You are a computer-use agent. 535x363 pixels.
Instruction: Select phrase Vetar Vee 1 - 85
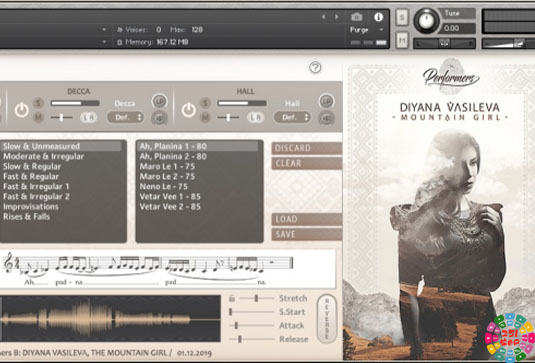pos(198,197)
